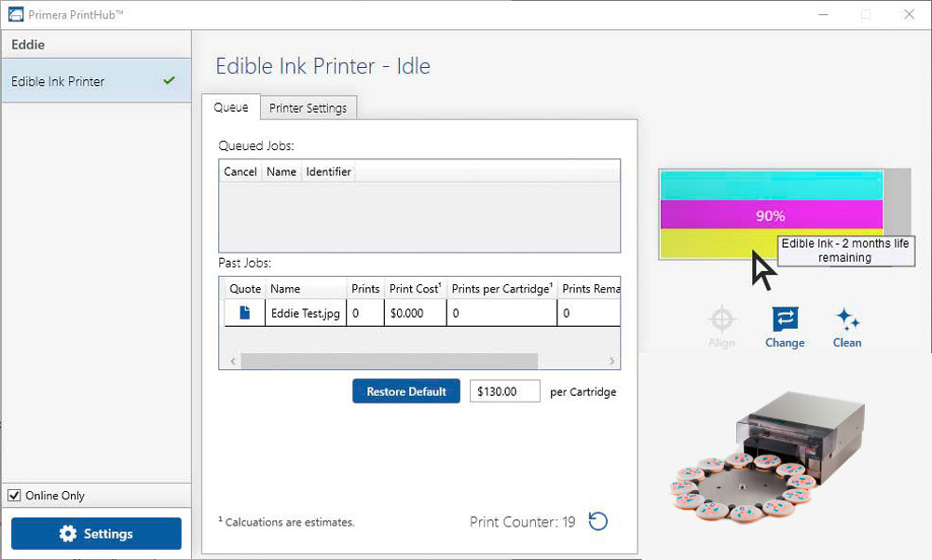
Task: Open the quote document icon for Eddie Test.jpg
Action: click(244, 313)
